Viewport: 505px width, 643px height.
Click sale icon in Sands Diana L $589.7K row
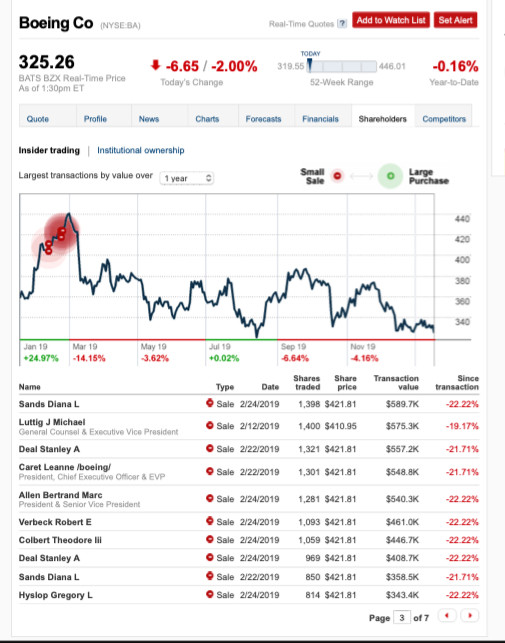click(x=210, y=403)
